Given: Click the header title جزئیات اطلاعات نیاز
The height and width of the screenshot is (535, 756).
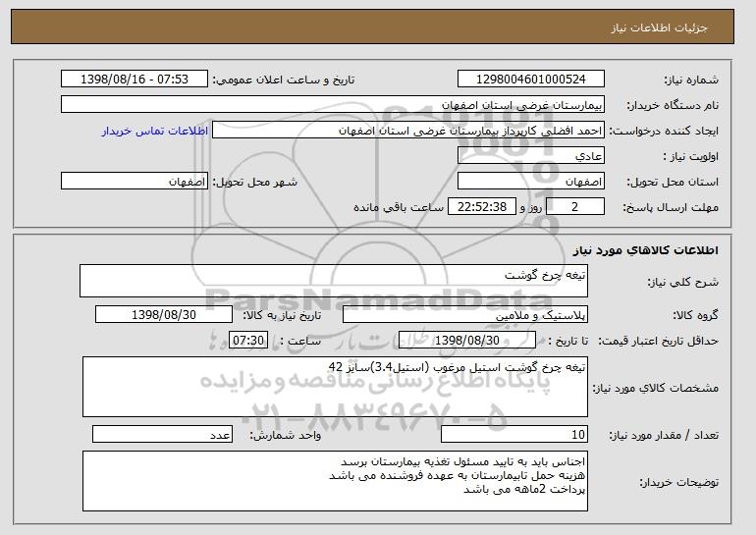Looking at the screenshot, I should tap(659, 27).
